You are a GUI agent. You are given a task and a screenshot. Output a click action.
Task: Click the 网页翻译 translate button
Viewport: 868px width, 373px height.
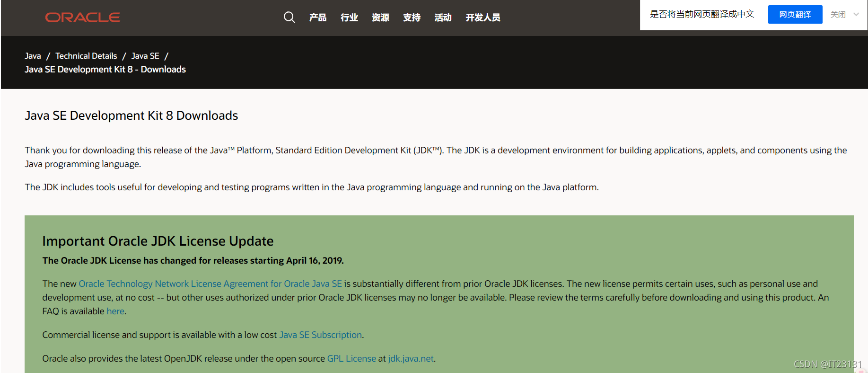795,15
